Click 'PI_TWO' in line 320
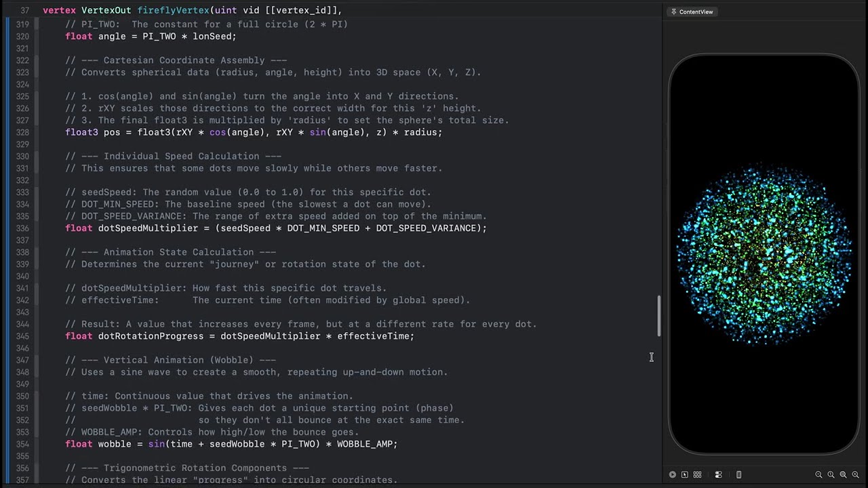The image size is (868, 488). [x=159, y=36]
